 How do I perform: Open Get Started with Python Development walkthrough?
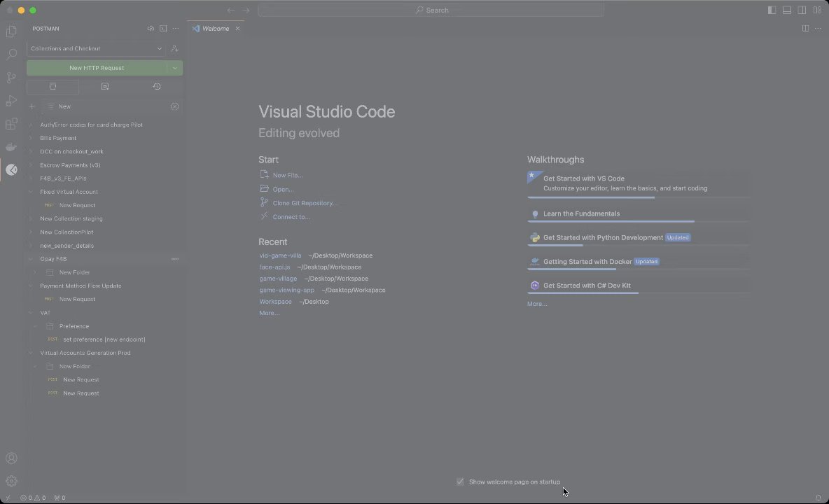(638, 238)
